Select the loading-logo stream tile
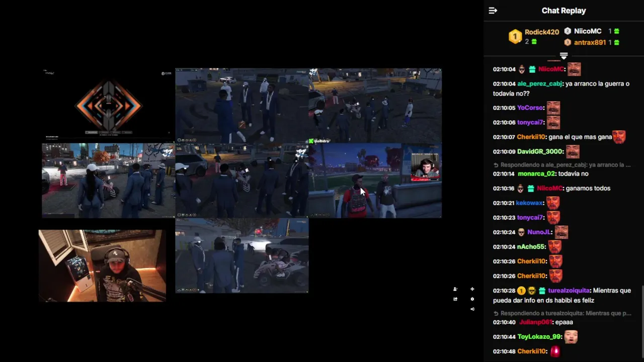This screenshot has height=362, width=644. (109, 106)
